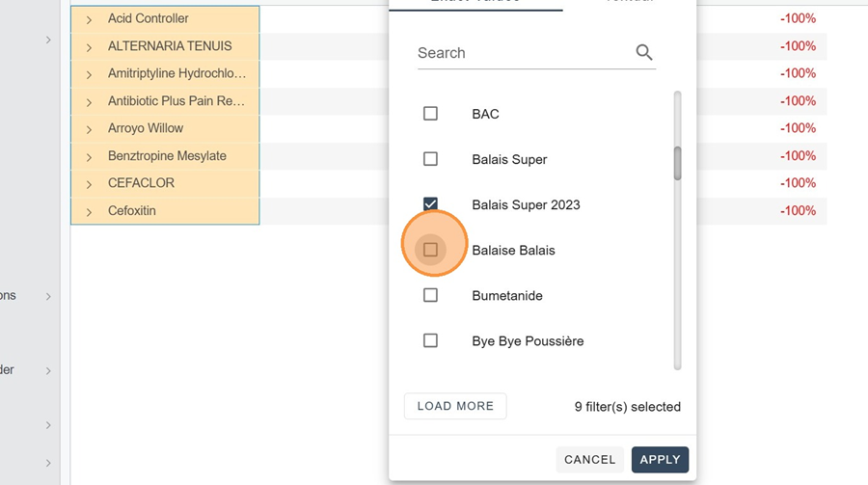Open the Amitriptyline Hydrochloride row chevron
Screen dimensions: 868x485
pos(89,74)
